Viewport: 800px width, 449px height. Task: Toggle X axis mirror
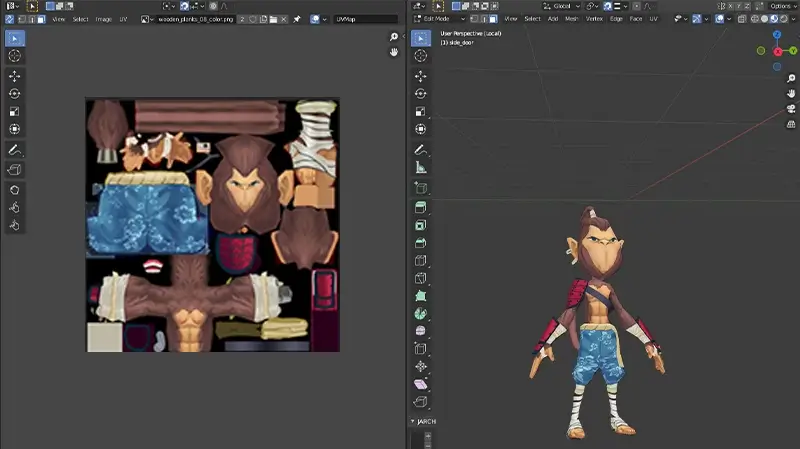tap(730, 6)
